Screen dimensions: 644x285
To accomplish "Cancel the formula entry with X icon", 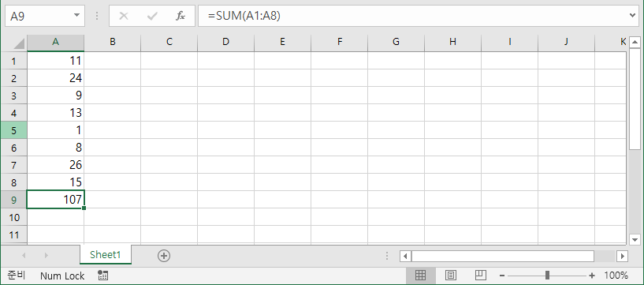I will coord(123,16).
